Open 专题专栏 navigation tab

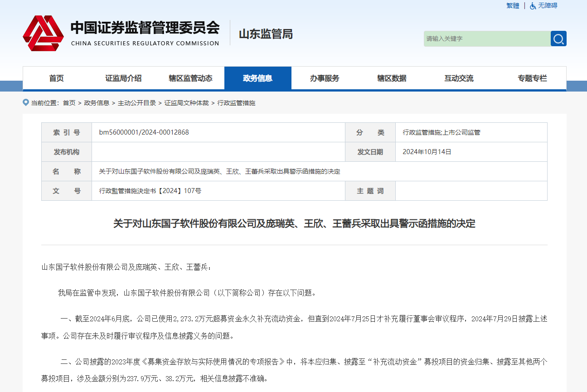click(532, 78)
